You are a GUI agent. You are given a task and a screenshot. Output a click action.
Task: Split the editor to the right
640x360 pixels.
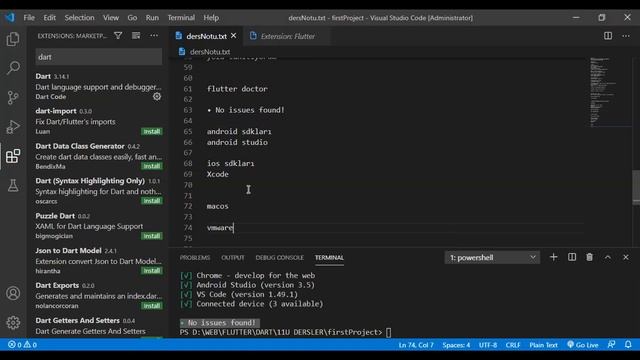tap(608, 36)
